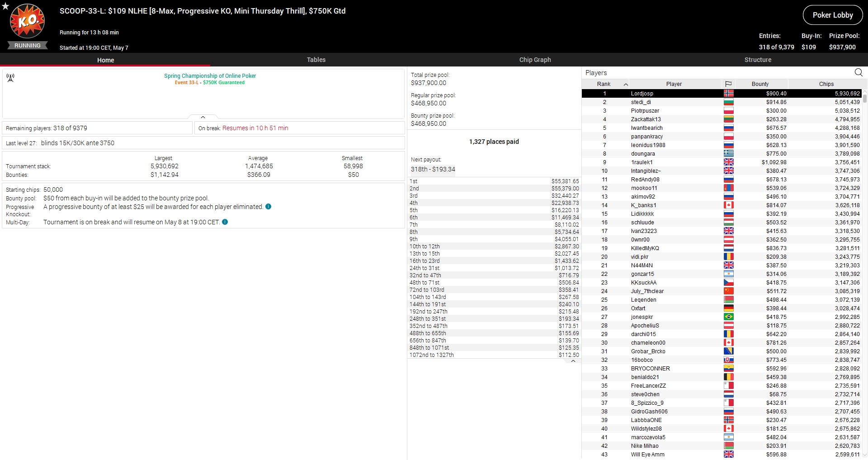The height and width of the screenshot is (460, 868).
Task: Select player Zackattak13
Action: click(722, 119)
